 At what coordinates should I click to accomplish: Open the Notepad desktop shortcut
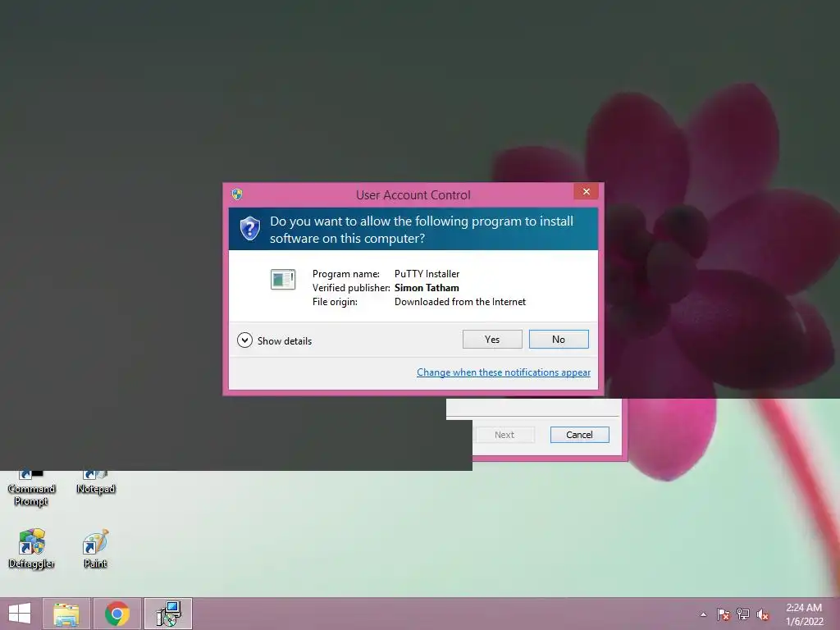coord(95,483)
